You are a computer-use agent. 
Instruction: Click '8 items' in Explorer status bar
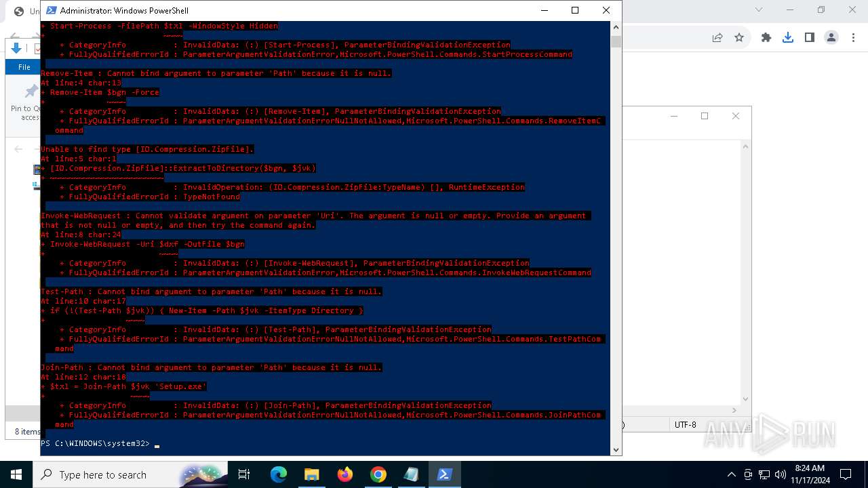pyautogui.click(x=28, y=431)
